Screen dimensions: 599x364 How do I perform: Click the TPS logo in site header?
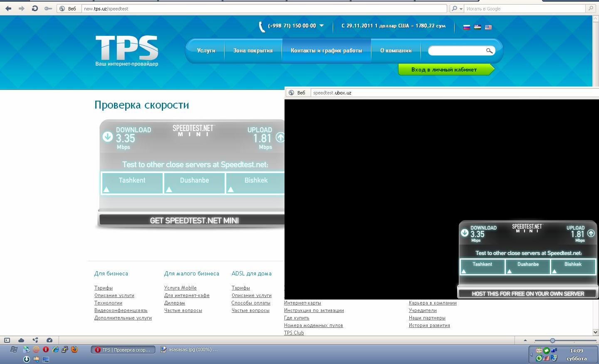pos(126,51)
